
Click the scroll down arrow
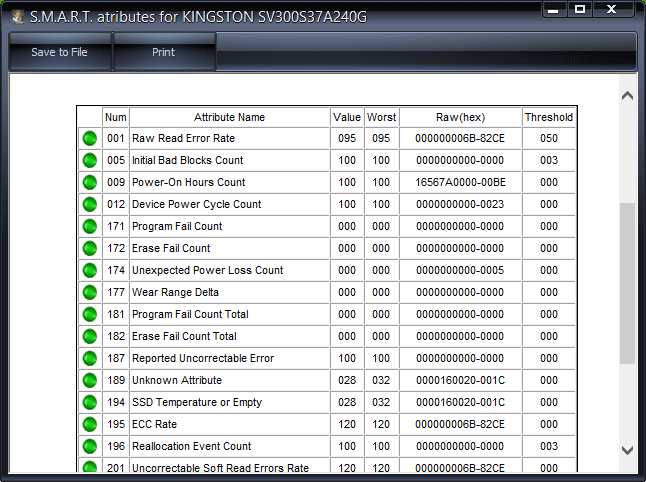click(x=627, y=450)
